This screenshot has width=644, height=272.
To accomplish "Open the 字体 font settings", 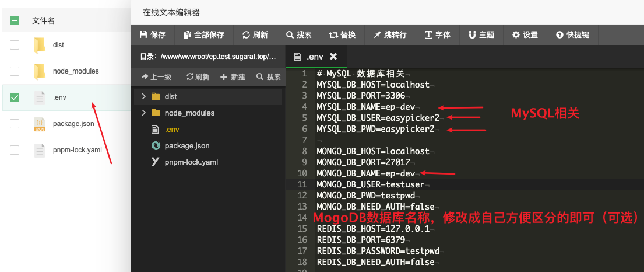I will (438, 35).
